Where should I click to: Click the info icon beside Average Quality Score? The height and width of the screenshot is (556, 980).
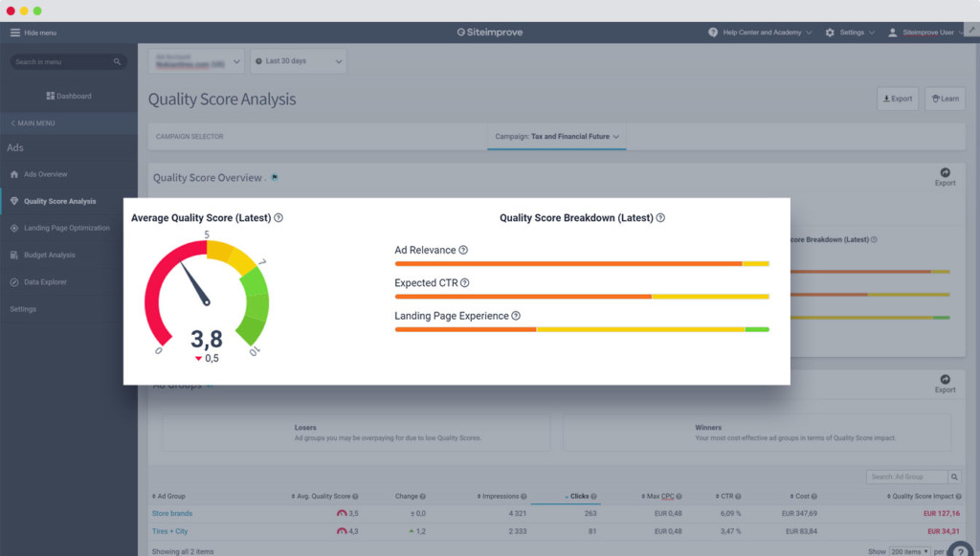pyautogui.click(x=278, y=217)
